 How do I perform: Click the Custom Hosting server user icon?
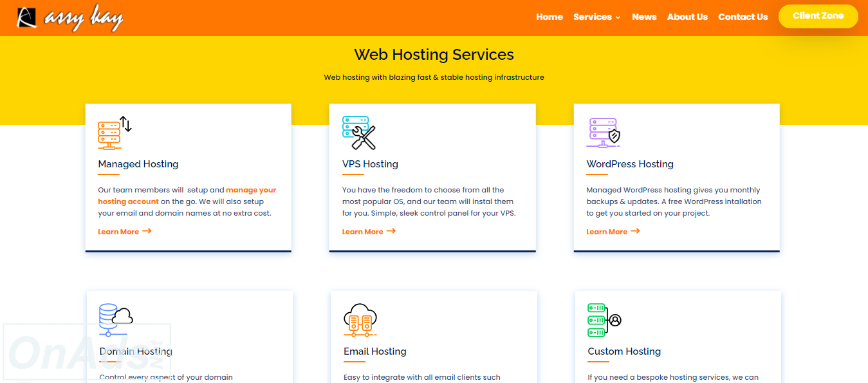(604, 320)
